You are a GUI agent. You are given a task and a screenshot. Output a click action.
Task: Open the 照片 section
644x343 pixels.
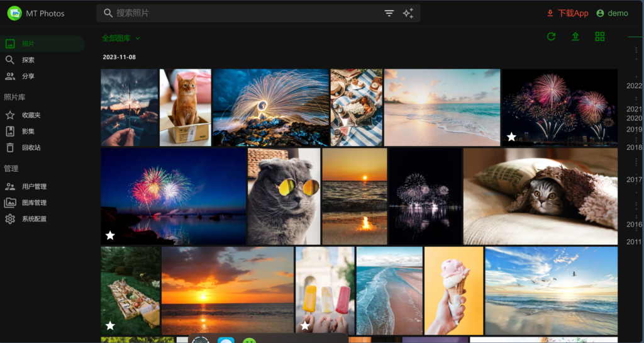tap(43, 43)
